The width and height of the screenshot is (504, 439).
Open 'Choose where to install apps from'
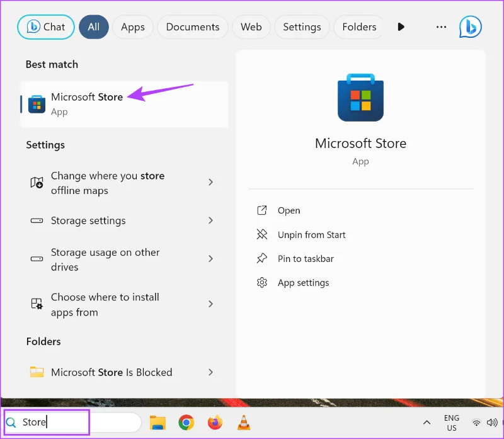click(x=124, y=304)
